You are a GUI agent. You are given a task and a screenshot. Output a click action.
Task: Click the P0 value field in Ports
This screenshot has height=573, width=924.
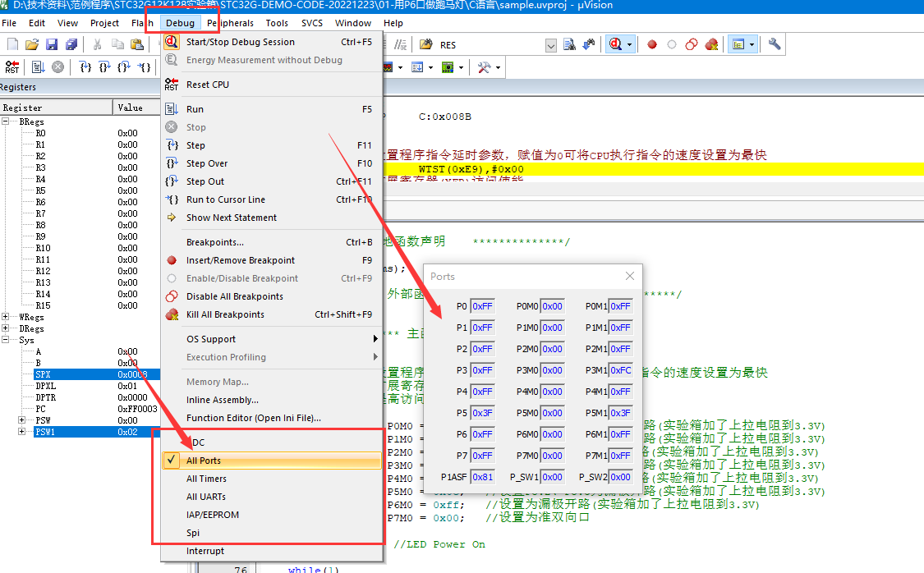click(483, 306)
